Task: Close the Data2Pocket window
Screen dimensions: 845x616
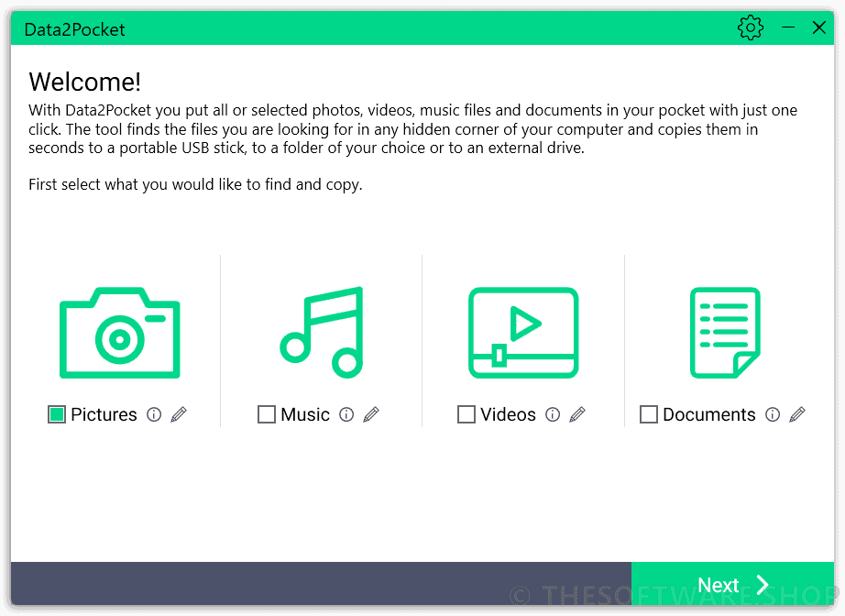Action: pos(819,27)
